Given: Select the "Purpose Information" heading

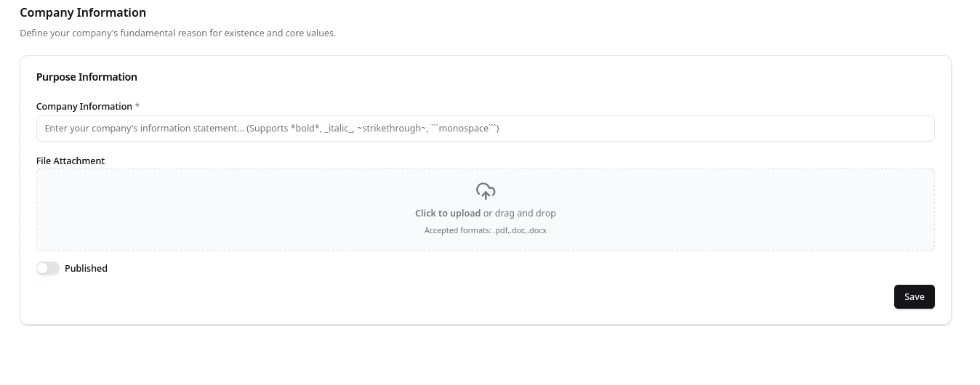Looking at the screenshot, I should click(x=87, y=77).
